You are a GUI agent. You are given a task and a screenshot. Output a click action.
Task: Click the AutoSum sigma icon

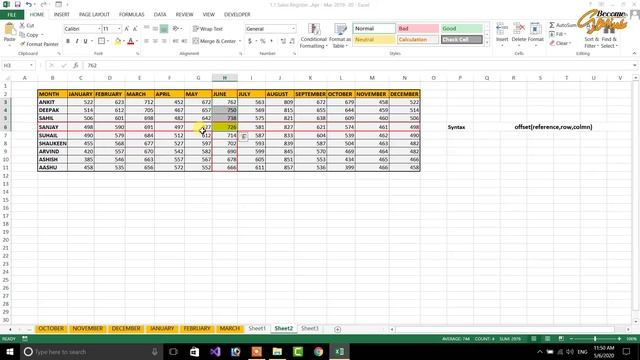click(x=552, y=25)
